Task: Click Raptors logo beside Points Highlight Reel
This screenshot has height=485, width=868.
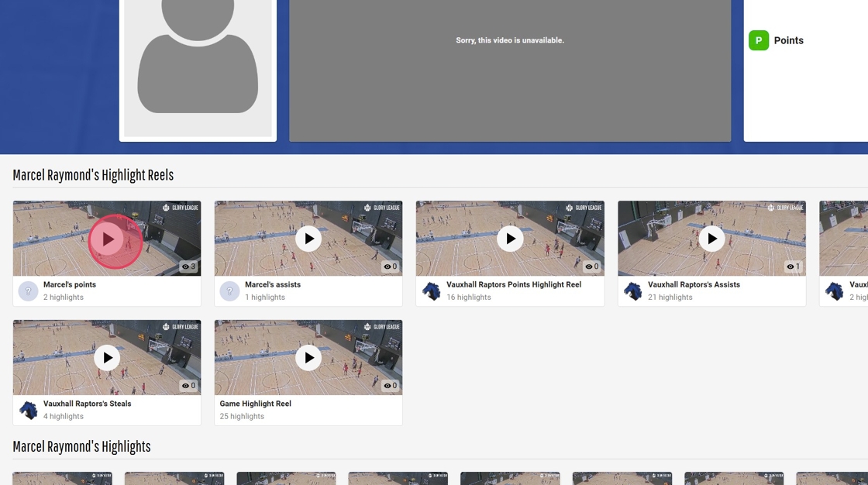Action: pyautogui.click(x=431, y=291)
